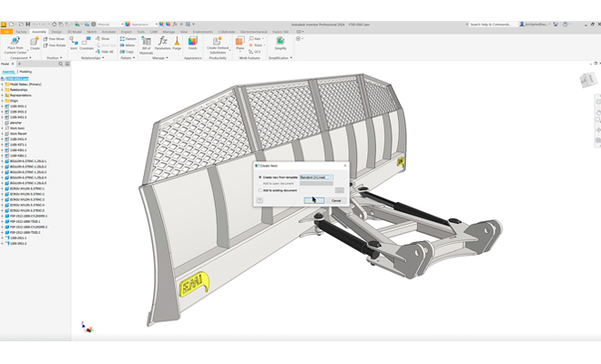Open the Inspect ribbon tab

tap(125, 32)
